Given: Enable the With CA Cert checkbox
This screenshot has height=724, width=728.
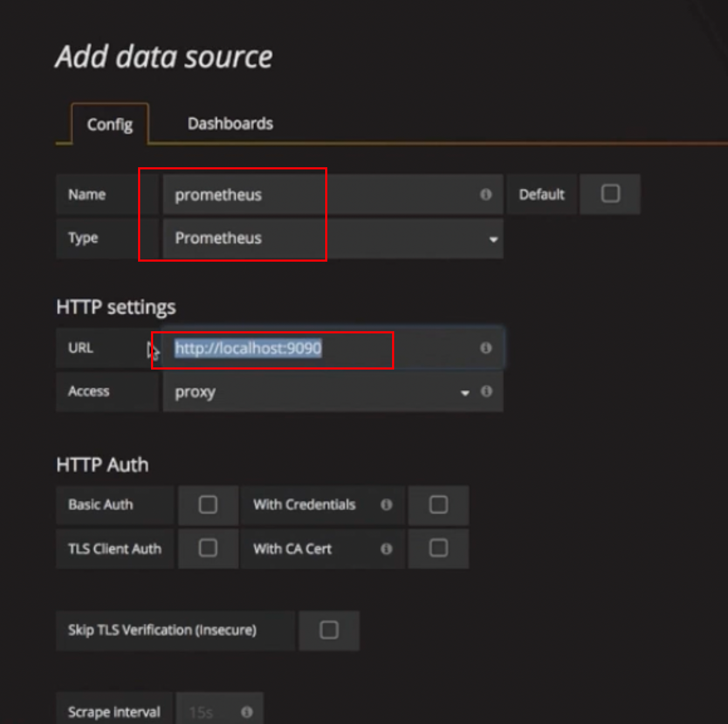Looking at the screenshot, I should pos(438,549).
